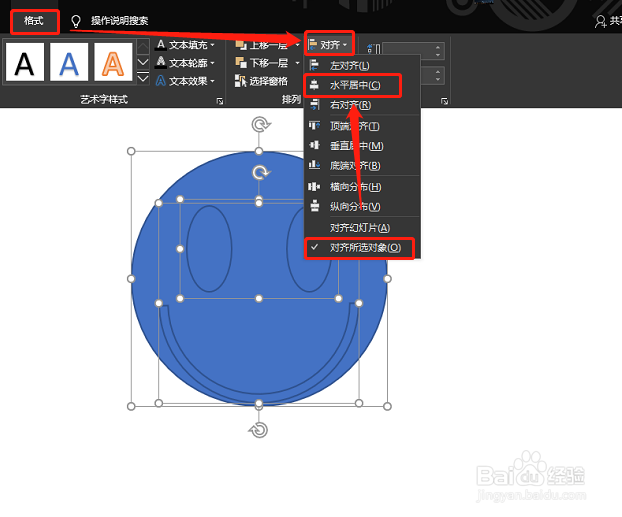Choose 右对齐(R) from align menu

pyautogui.click(x=362, y=105)
